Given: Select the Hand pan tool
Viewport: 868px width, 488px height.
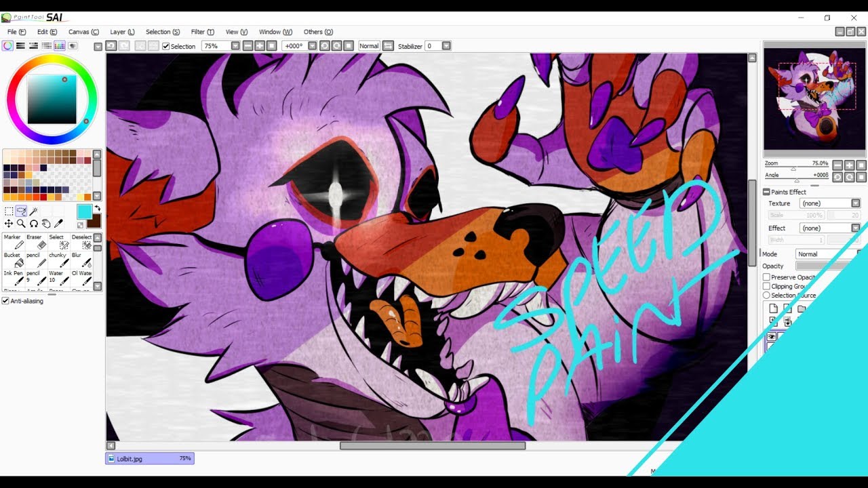Looking at the screenshot, I should click(x=45, y=224).
